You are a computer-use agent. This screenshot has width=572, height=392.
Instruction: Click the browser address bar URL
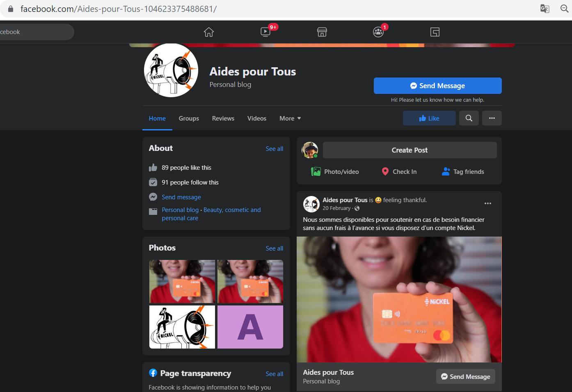119,9
